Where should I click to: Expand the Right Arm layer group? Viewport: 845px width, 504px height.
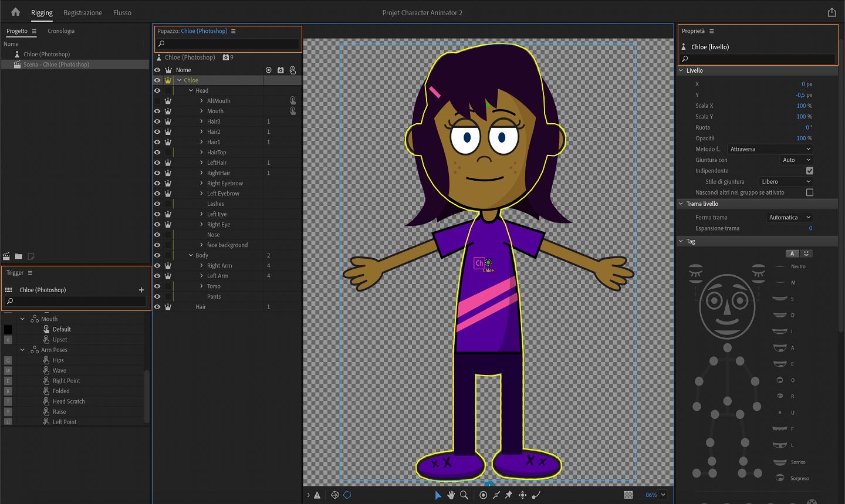coord(201,266)
